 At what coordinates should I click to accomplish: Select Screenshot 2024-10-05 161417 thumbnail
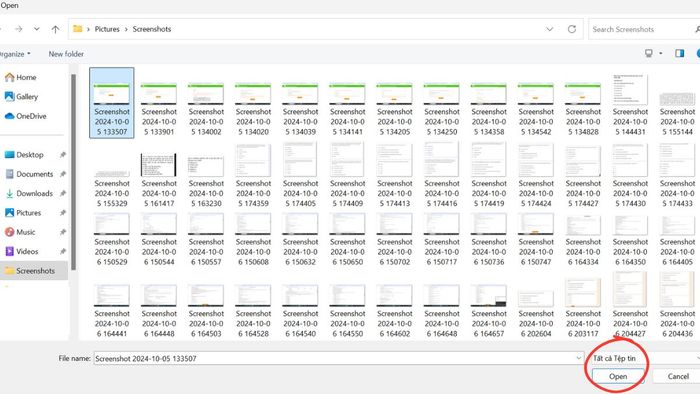[x=158, y=165]
